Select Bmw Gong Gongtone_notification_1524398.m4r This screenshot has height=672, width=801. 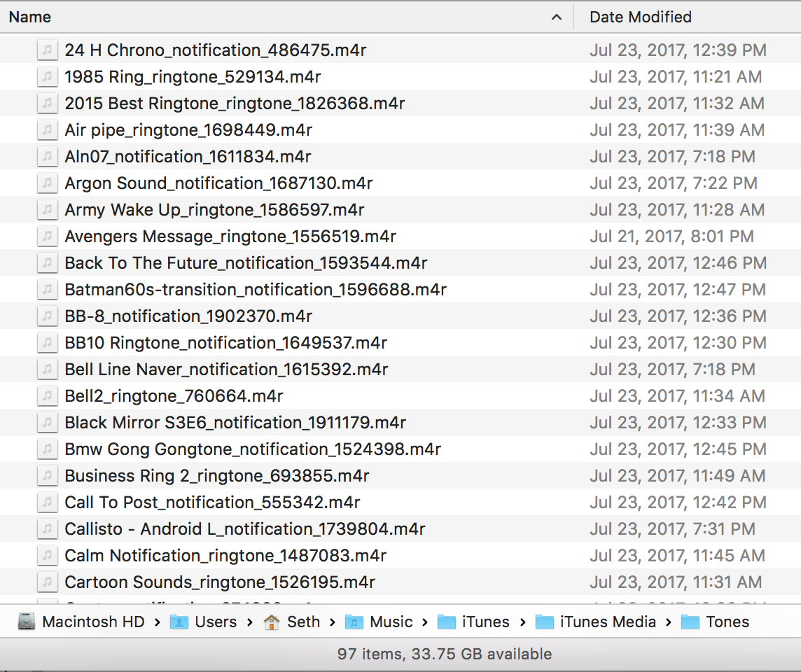pos(253,448)
